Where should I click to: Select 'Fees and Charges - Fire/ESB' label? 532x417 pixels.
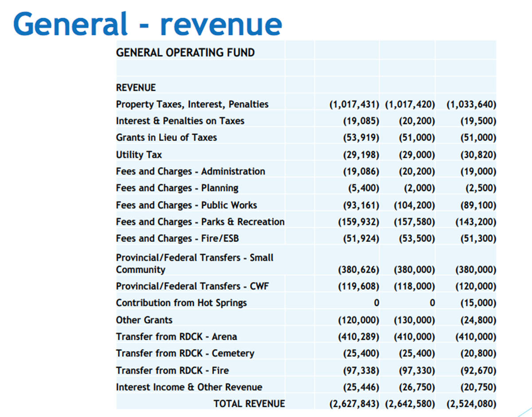point(177,238)
